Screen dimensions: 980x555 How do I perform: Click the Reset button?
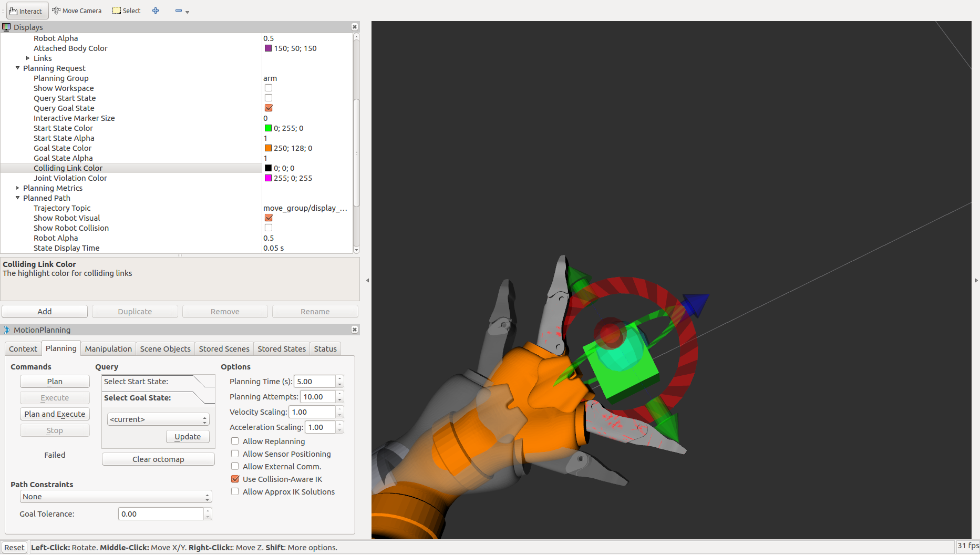(x=14, y=547)
